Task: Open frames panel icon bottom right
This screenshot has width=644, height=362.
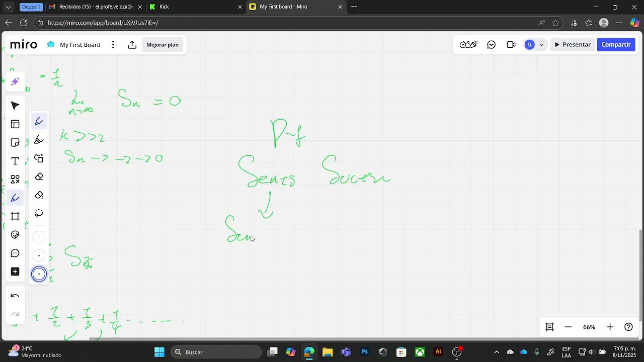Action: [x=550, y=327]
